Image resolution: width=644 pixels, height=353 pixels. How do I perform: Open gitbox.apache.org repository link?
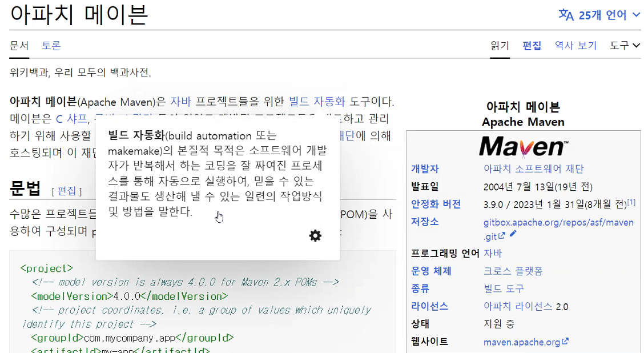point(558,222)
